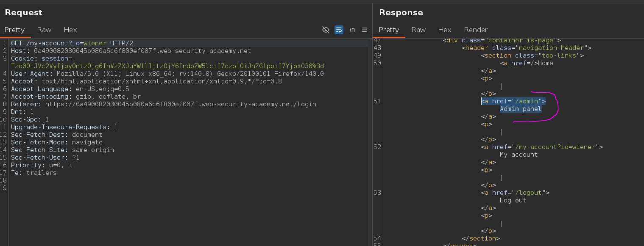Image resolution: width=644 pixels, height=246 pixels.
Task: Open the Request hamburger options menu
Action: coord(364,30)
